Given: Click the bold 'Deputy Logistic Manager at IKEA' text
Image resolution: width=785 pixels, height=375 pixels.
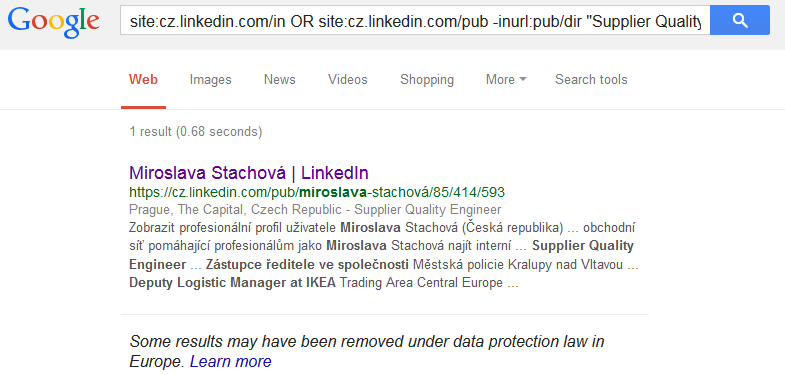Looking at the screenshot, I should (233, 283).
